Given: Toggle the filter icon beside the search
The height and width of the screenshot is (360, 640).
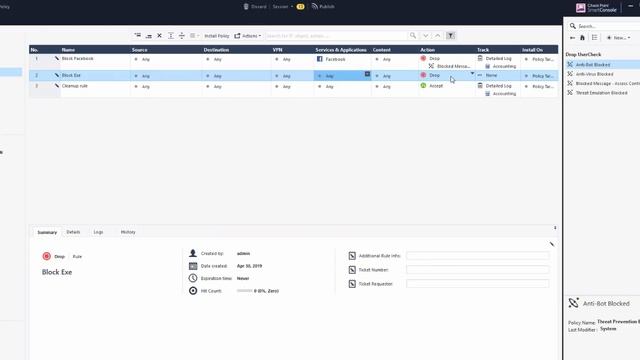Looking at the screenshot, I should coord(451,36).
